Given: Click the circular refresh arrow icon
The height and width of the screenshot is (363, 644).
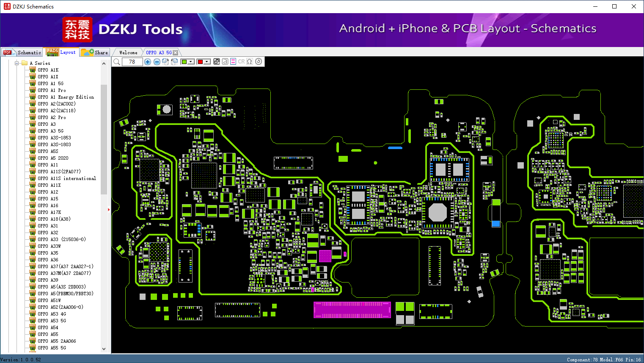Looking at the screenshot, I should pos(259,61).
